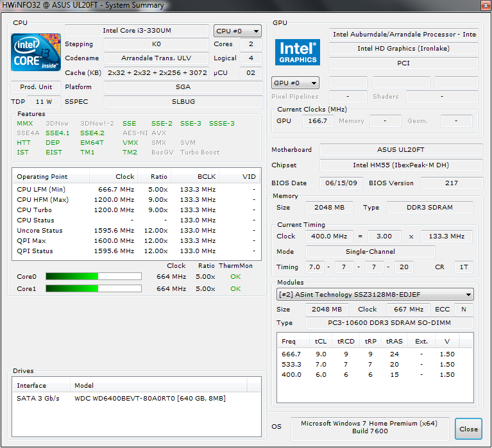
Task: Click the Core0 load bar
Action: point(94,276)
